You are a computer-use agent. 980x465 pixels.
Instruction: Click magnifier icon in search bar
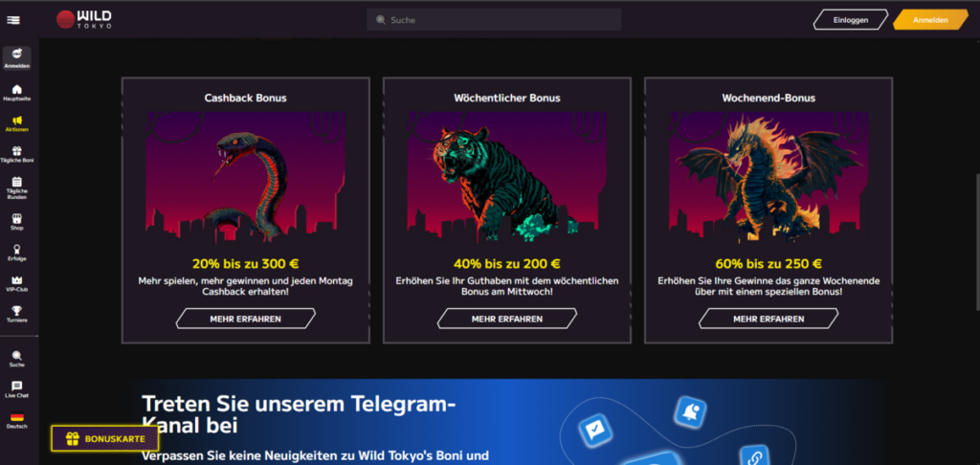[x=381, y=20]
